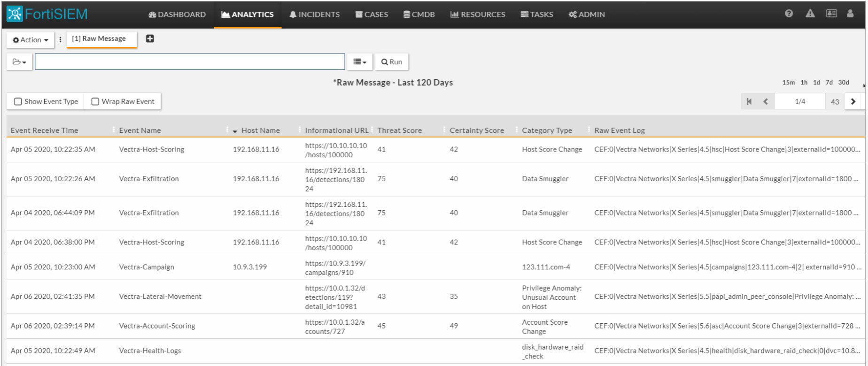
Task: Go to the previous results page arrow
Action: (766, 101)
